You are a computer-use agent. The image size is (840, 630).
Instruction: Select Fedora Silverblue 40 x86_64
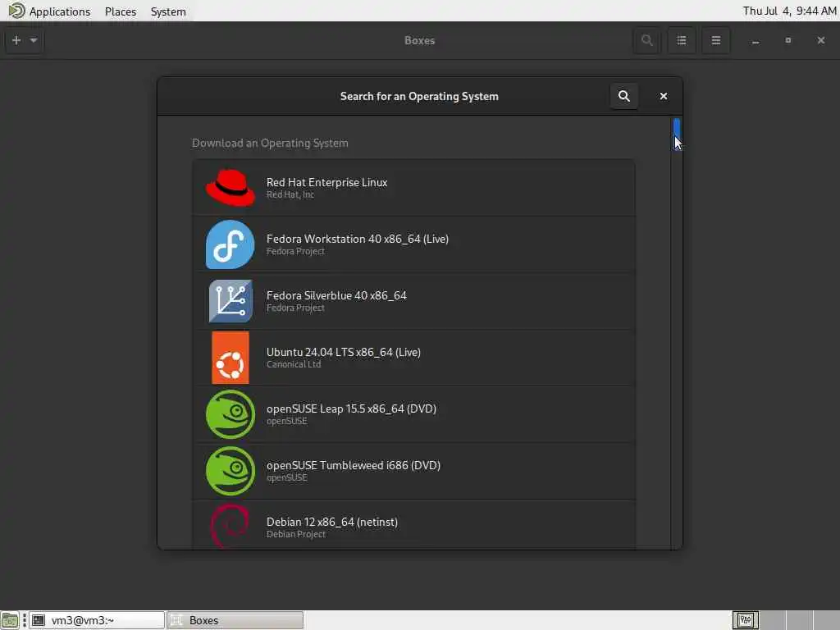pos(413,301)
